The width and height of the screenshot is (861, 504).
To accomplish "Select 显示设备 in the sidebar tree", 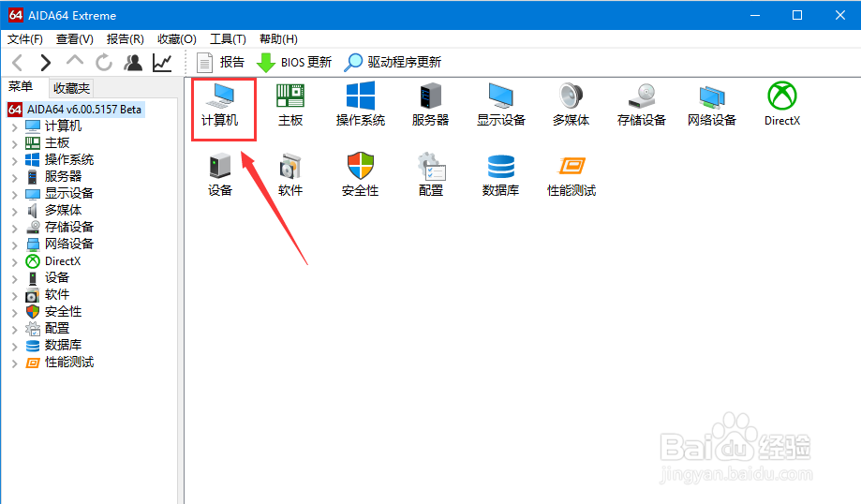I will 69,194.
